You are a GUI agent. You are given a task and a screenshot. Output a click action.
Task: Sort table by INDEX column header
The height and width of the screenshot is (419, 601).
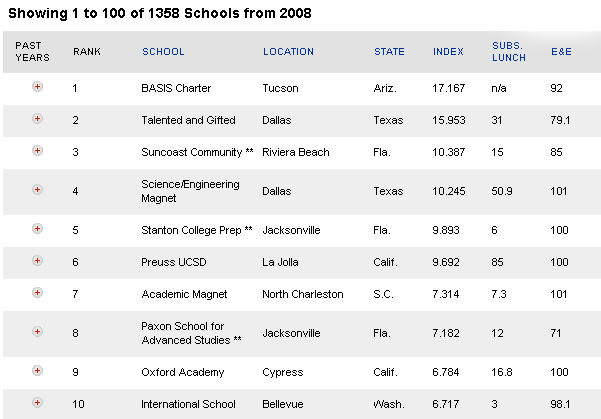(x=448, y=52)
